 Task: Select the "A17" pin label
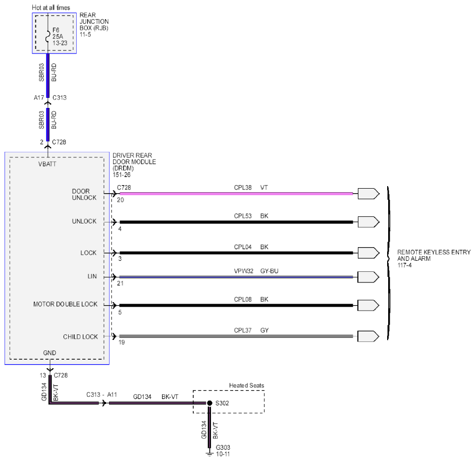39,98
